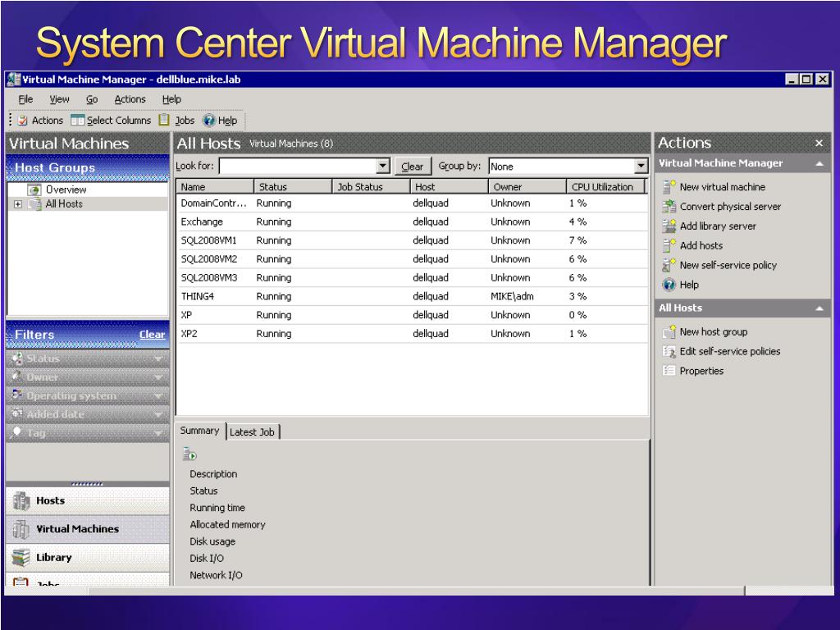Click the Job Status column header

372,187
